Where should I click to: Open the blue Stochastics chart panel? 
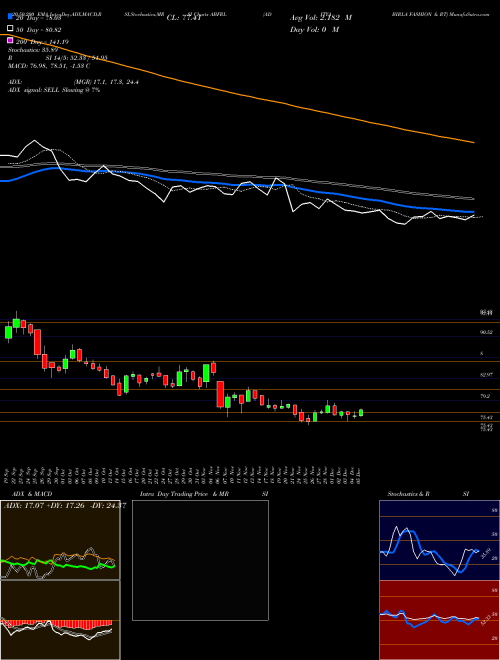pos(439,540)
